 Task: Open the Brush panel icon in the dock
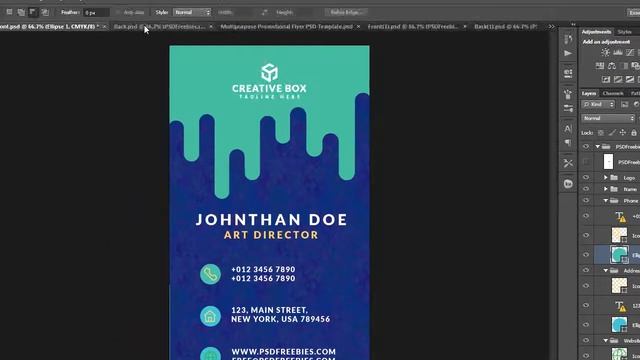coord(568,94)
